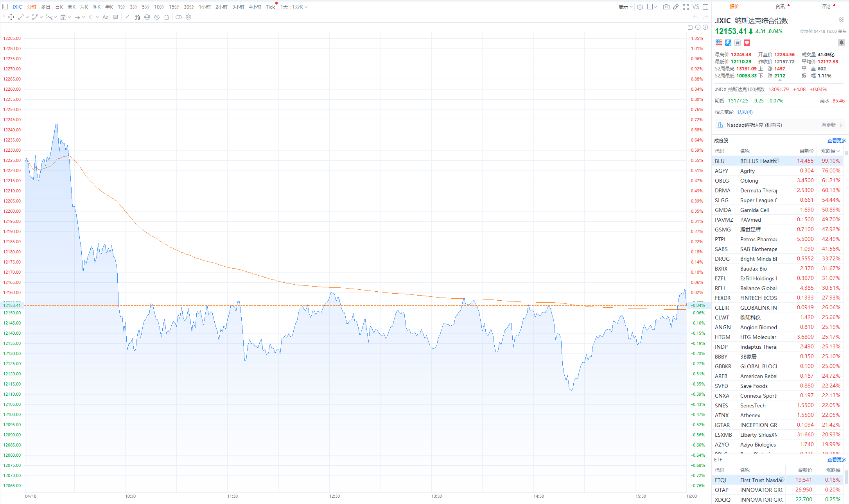Click 查看更多 link for 成份股

(x=836, y=140)
